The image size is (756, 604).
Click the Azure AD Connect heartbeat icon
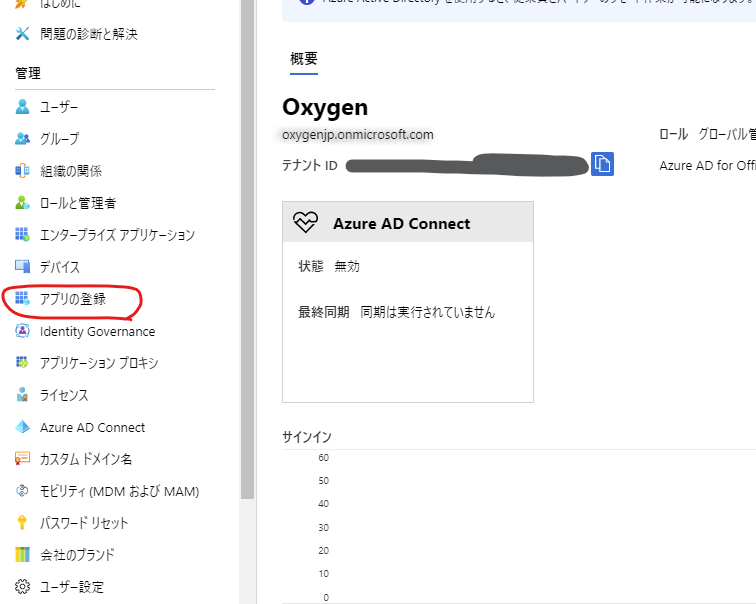point(305,222)
